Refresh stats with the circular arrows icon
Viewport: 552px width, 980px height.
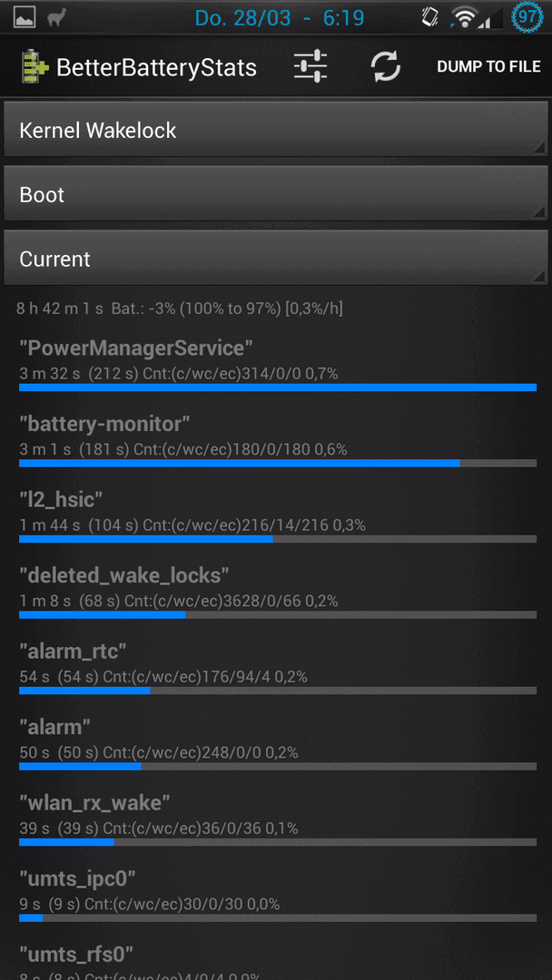[386, 66]
